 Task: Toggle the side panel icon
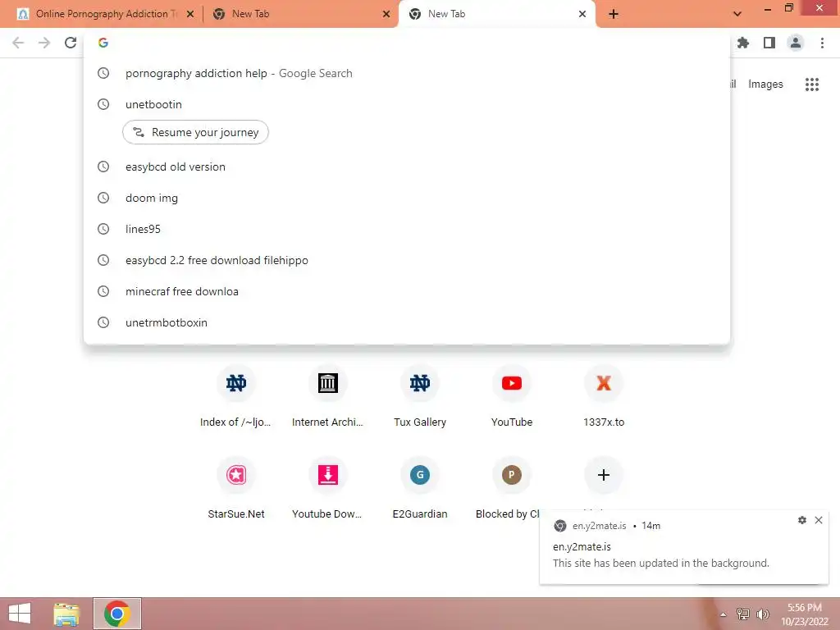769,43
